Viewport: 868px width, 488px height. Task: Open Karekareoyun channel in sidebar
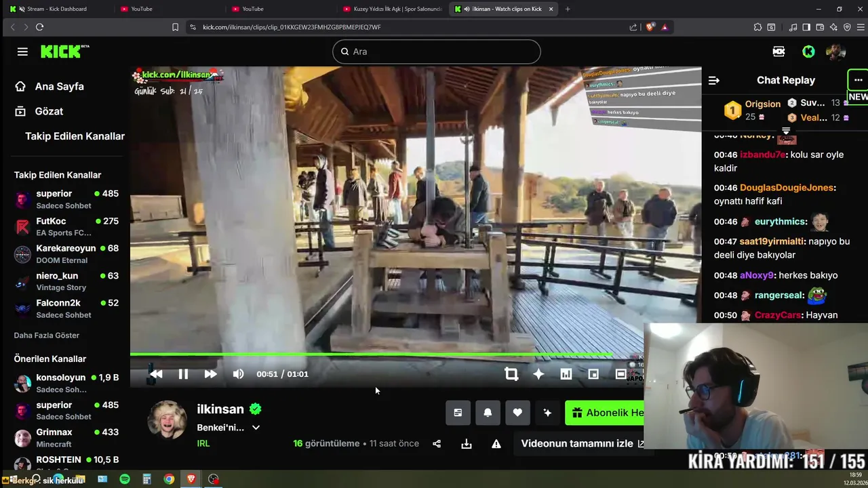(66, 253)
